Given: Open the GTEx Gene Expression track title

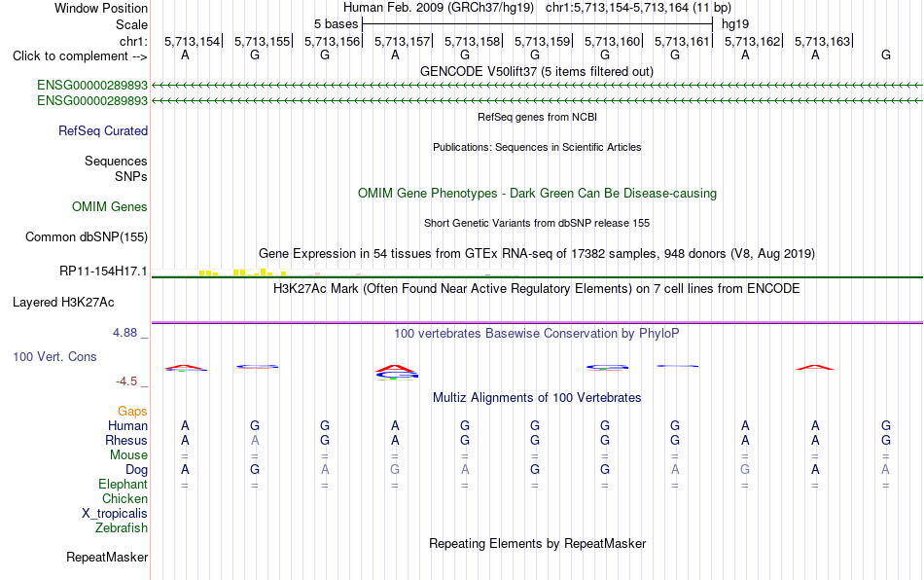Looking at the screenshot, I should [537, 253].
